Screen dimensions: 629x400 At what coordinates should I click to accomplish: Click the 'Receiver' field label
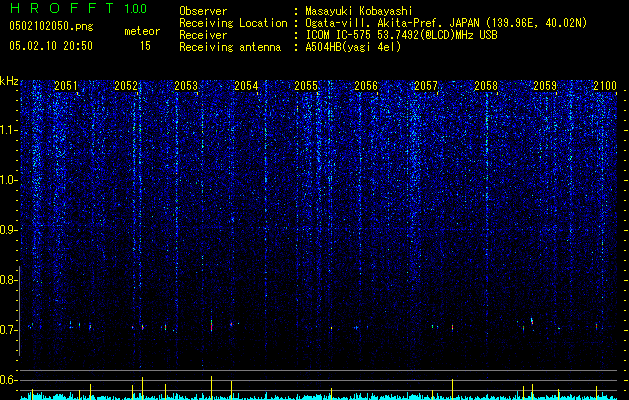[203, 35]
